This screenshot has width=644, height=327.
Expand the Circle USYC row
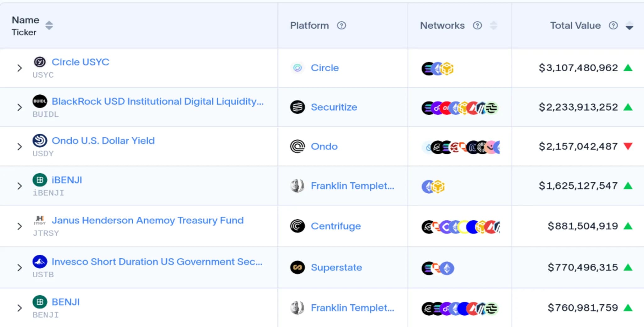click(19, 68)
